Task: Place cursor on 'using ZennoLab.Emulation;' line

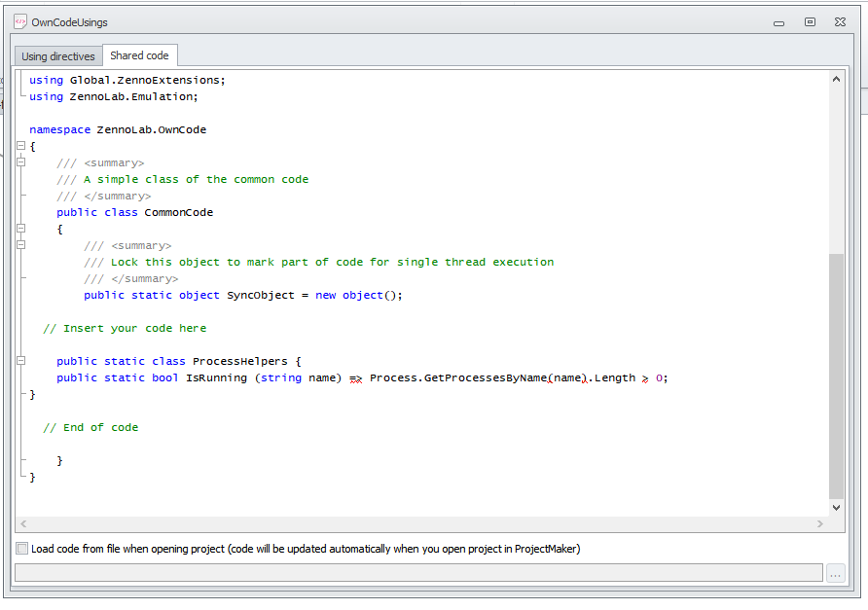Action: 114,97
